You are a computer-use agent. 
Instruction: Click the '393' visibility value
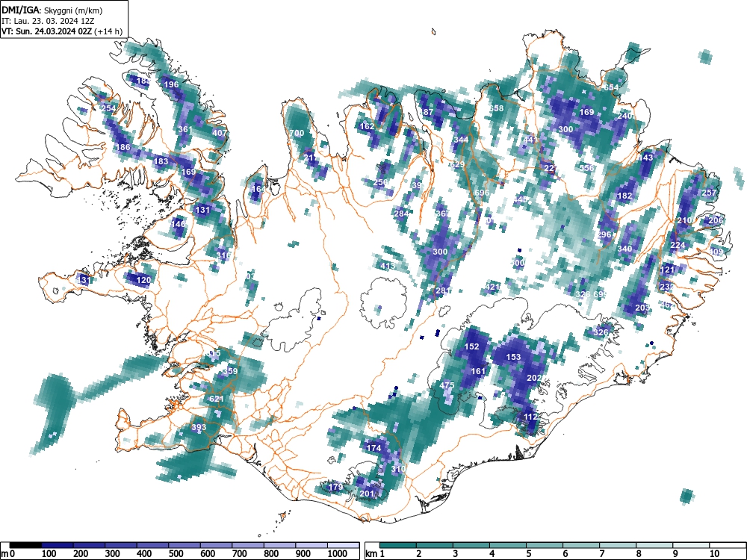coord(199,426)
